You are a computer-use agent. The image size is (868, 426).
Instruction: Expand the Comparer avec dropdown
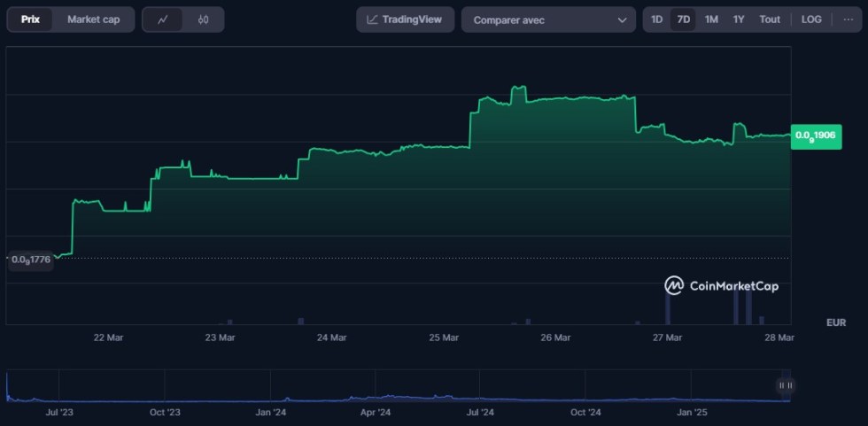coord(548,19)
